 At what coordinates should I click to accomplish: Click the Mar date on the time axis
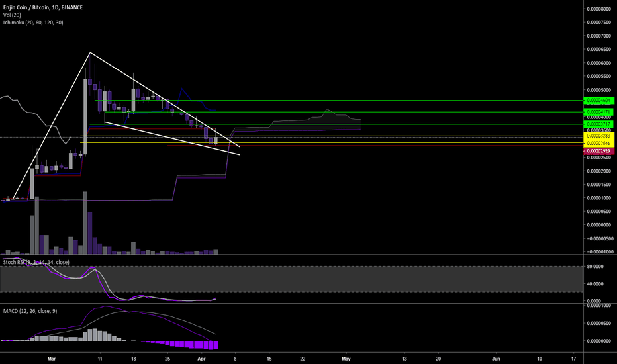(x=52, y=359)
